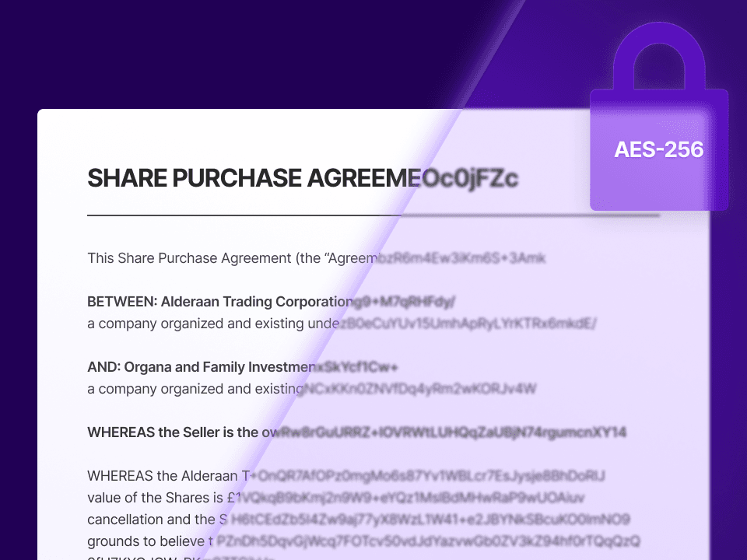The height and width of the screenshot is (560, 747).
Task: Click the encrypted text beginning Rw8rGuURRZ
Action: 453,432
